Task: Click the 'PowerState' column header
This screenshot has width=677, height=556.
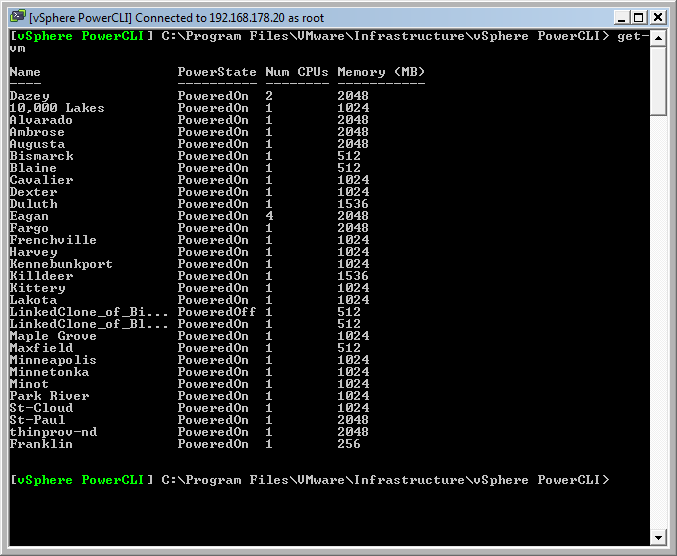Action: click(217, 72)
